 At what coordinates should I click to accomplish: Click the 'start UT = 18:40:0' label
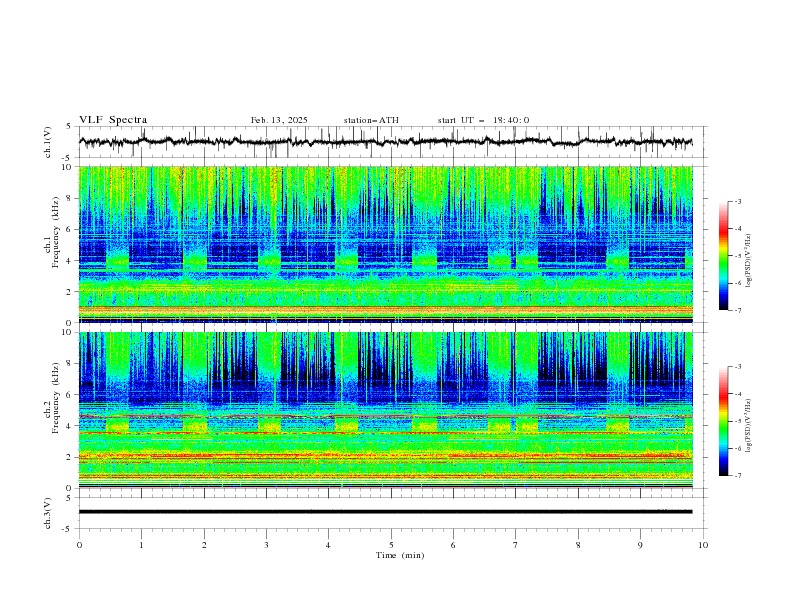[x=483, y=120]
